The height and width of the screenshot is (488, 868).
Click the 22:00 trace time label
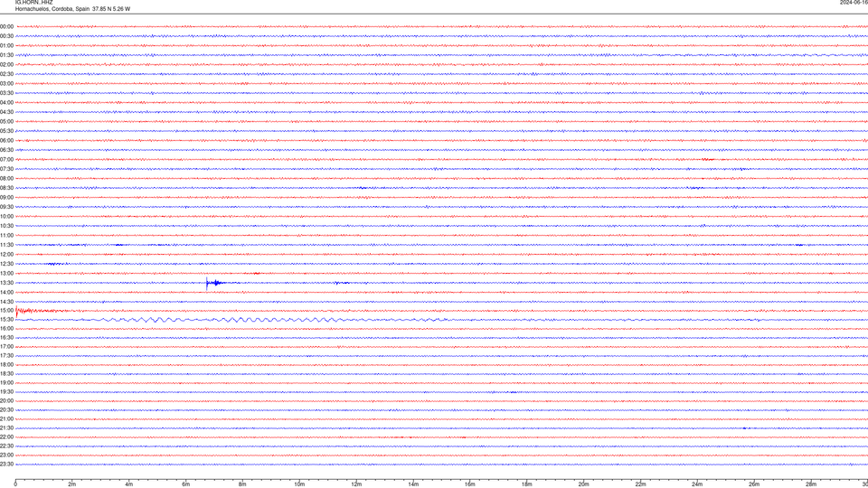point(6,437)
